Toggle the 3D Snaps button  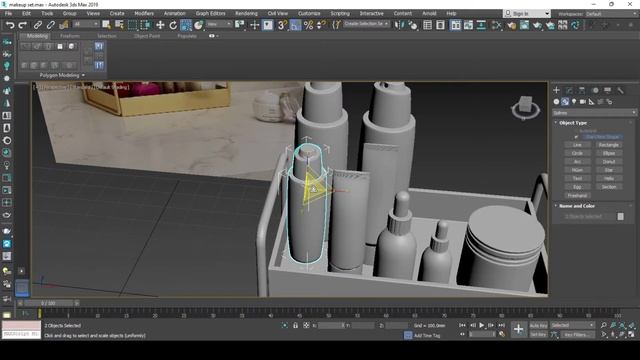pyautogui.click(x=282, y=25)
